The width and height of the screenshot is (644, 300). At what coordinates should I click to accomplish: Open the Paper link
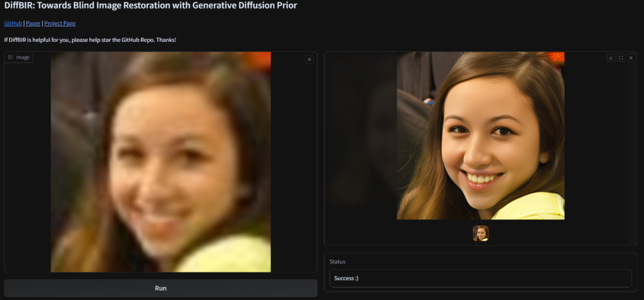click(x=33, y=23)
